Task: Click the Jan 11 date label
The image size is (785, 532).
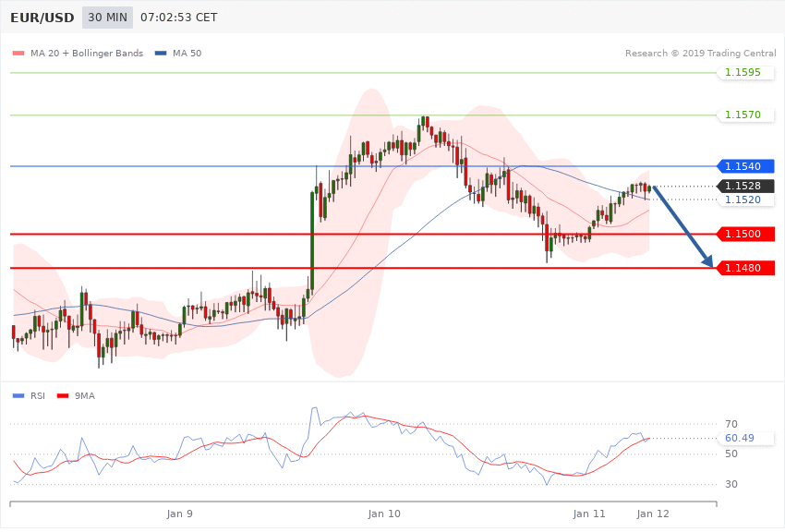Action: tap(589, 514)
